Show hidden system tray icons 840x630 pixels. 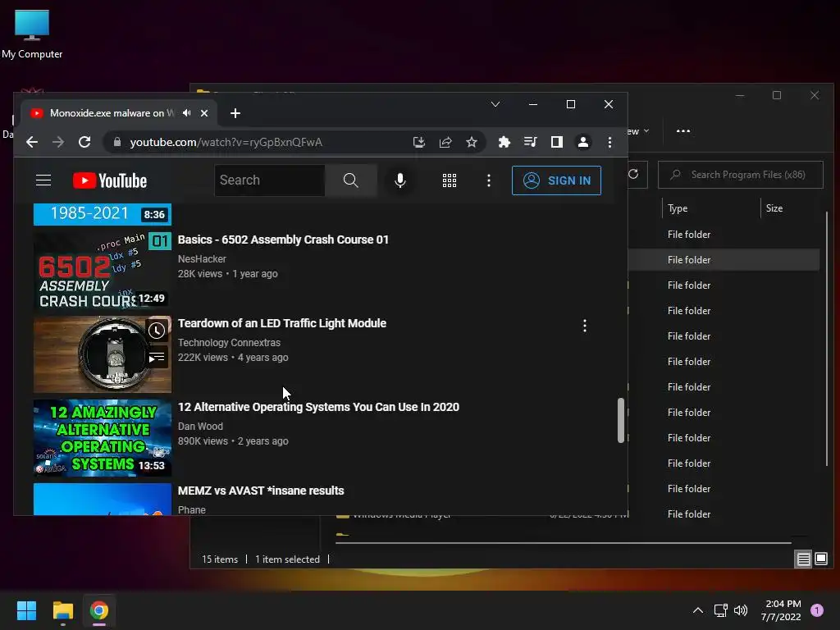click(x=697, y=610)
